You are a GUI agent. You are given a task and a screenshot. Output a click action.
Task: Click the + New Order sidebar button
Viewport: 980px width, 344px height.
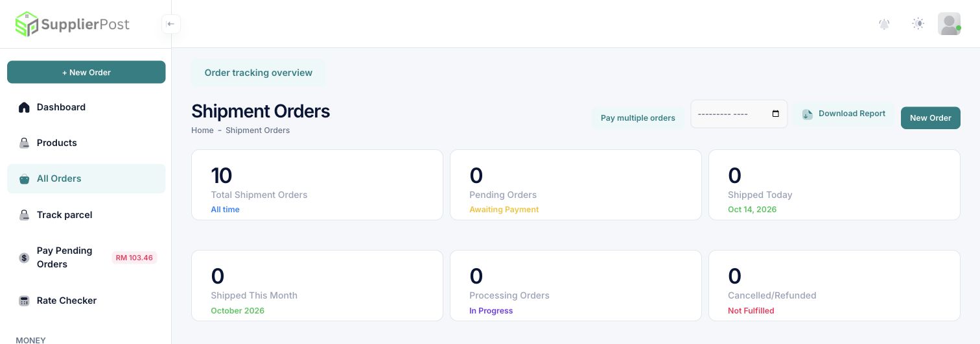(x=86, y=72)
